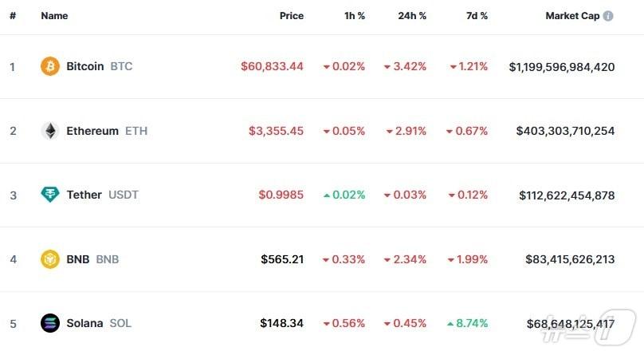
Task: Sort by the Name column header
Action: coord(54,16)
